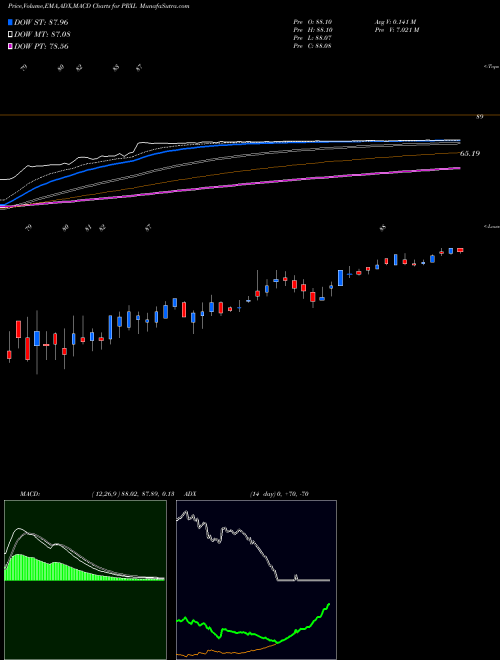Image resolution: width=500 pixels, height=660 pixels.
Task: Click the '<Tops' label beside the chart
Action: pyautogui.click(x=492, y=67)
